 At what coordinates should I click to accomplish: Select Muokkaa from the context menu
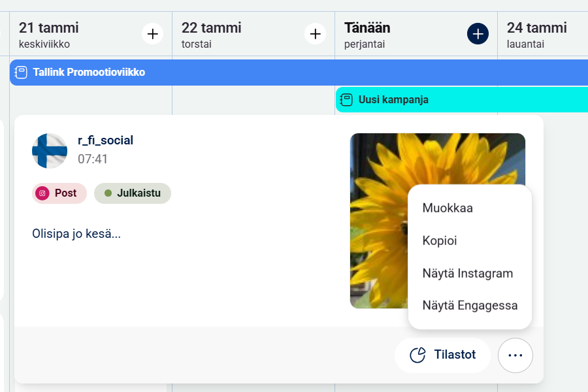pos(448,208)
